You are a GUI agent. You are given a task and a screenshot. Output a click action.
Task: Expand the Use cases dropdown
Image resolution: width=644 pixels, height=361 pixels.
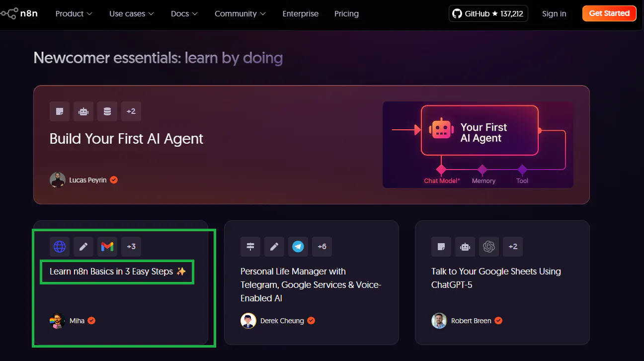pyautogui.click(x=132, y=13)
